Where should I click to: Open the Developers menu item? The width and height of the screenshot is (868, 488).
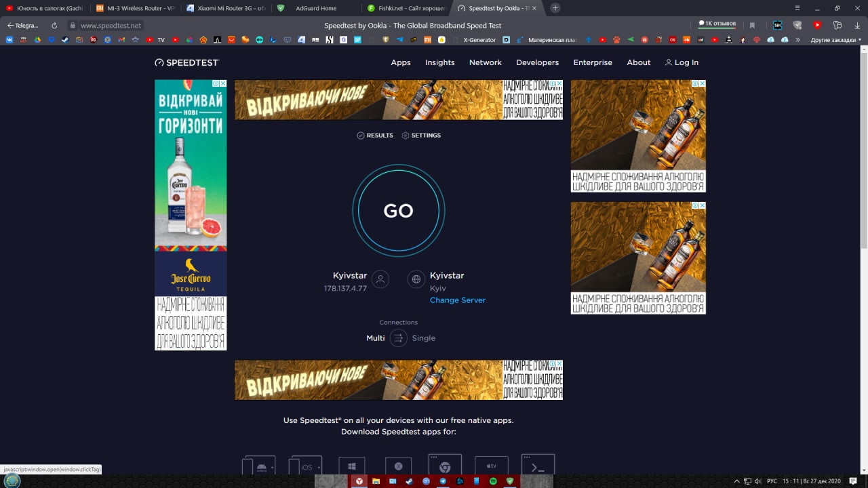538,62
